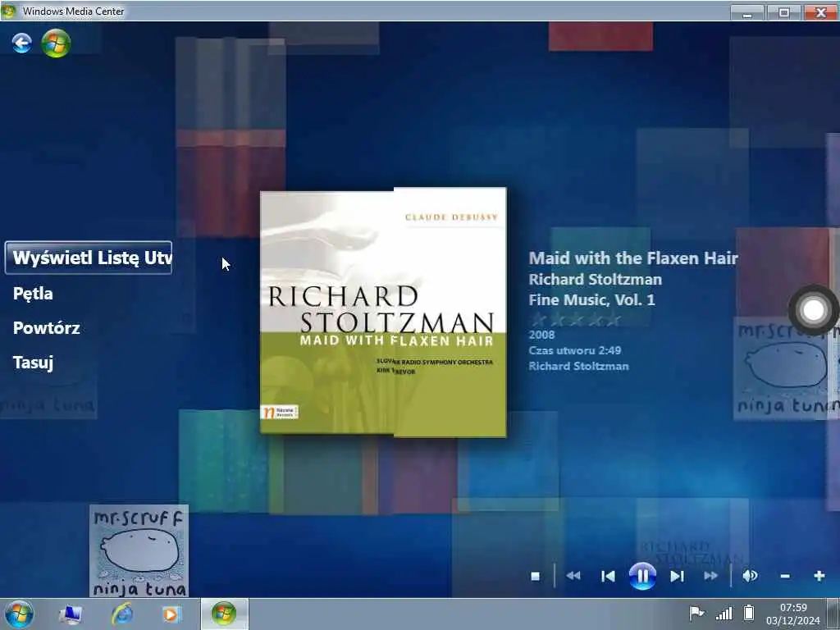Choose the Tasuj shuffle option

tap(33, 363)
